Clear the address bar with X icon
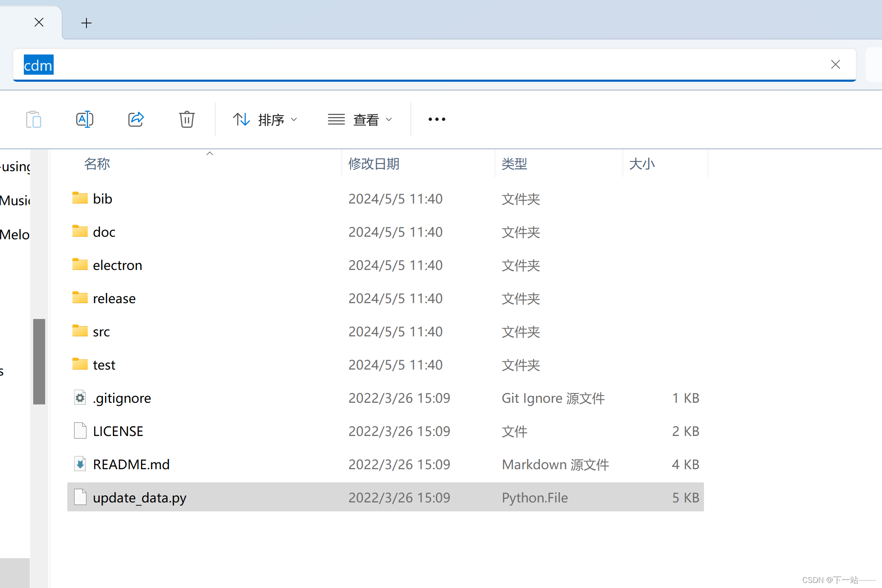Screen dimensions: 882x588 (x=835, y=65)
